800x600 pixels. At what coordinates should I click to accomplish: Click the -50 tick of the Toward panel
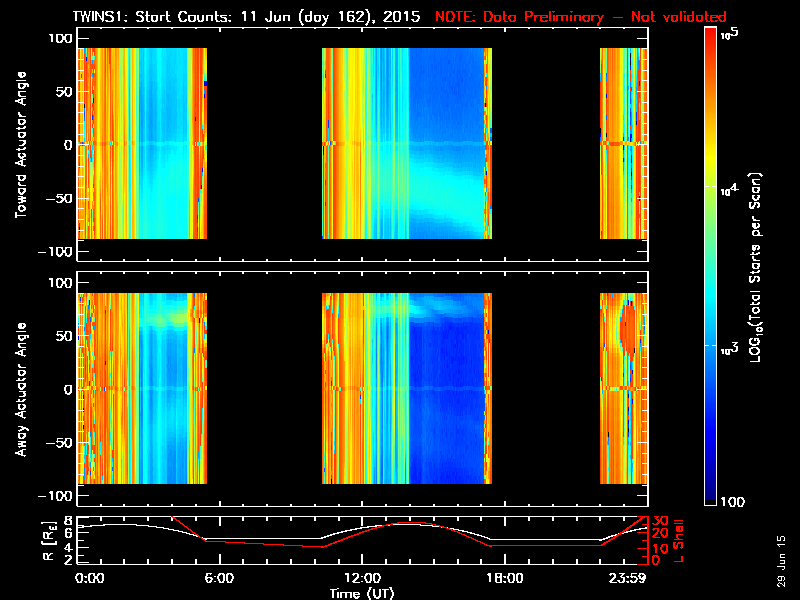click(x=59, y=198)
